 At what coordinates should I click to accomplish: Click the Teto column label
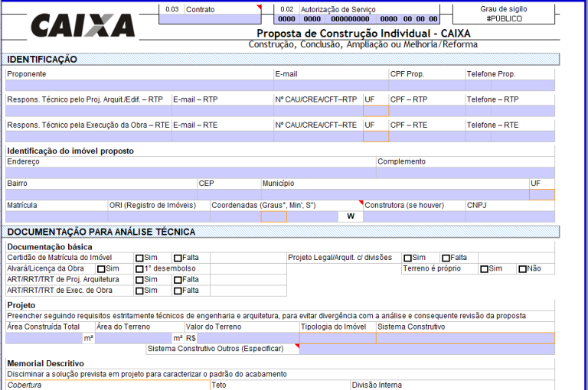coord(219,385)
